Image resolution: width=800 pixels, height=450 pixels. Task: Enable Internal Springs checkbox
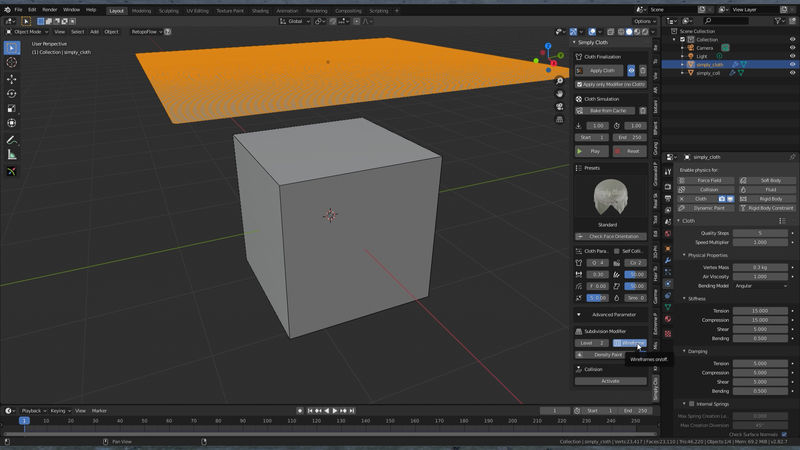(x=692, y=404)
